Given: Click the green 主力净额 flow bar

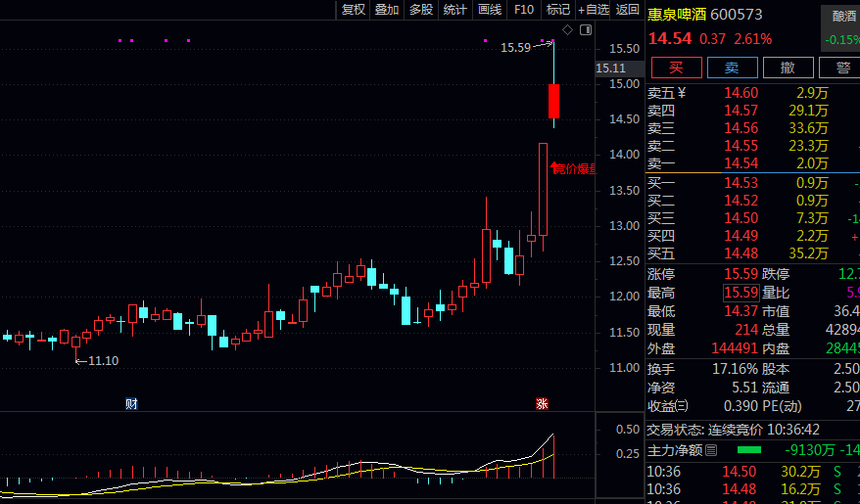Looking at the screenshot, I should click(x=749, y=450).
